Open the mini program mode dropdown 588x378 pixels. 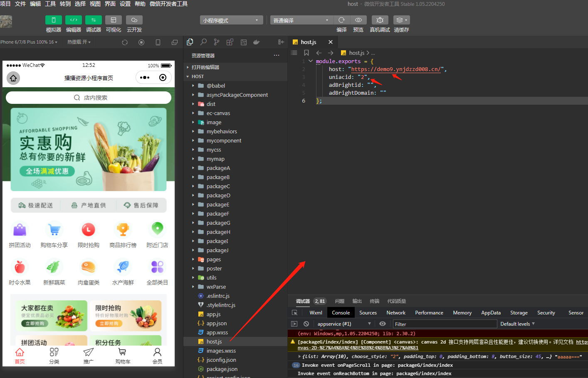pyautogui.click(x=231, y=20)
